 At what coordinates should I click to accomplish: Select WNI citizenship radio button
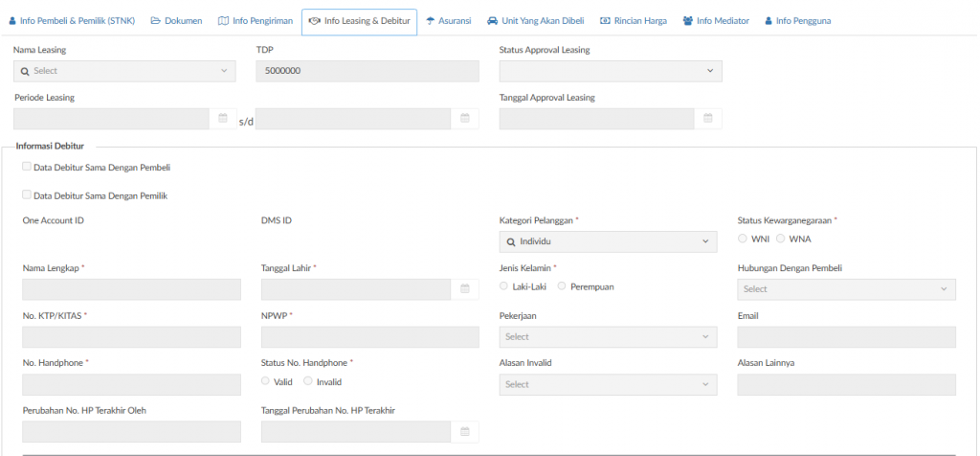pos(744,239)
